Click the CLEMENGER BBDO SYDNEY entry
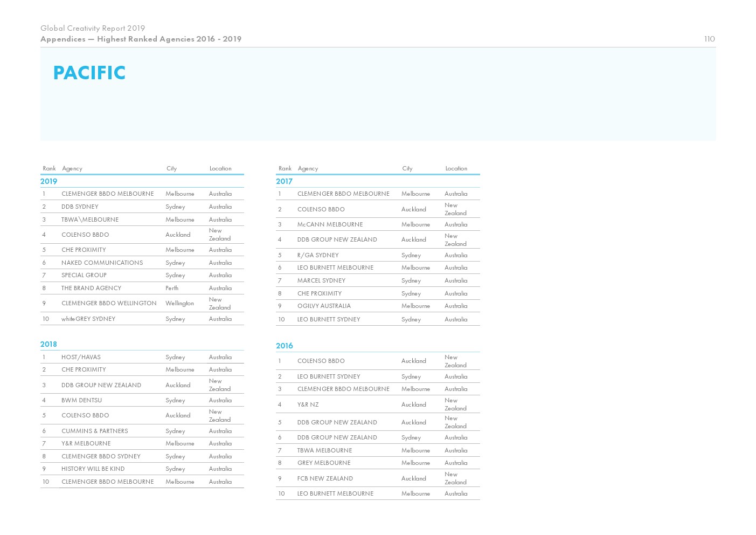The image size is (756, 535). click(101, 456)
